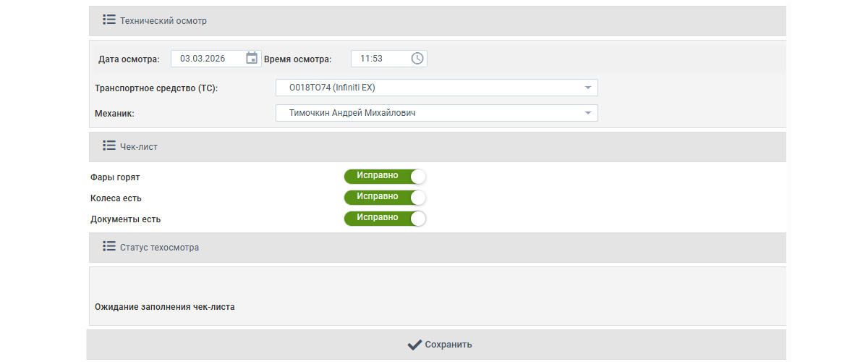This screenshot has width=868, height=362.
Task: Click the time field showing 11:53
Action: (x=379, y=59)
